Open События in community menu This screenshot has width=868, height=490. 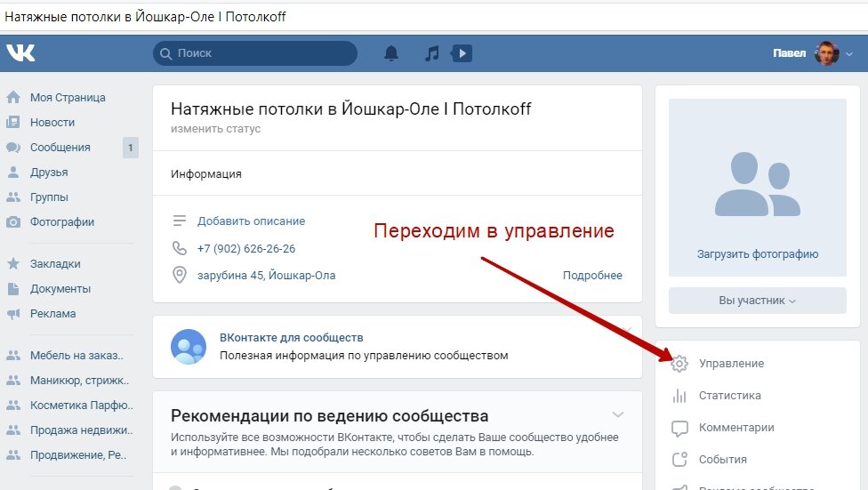[x=722, y=460]
